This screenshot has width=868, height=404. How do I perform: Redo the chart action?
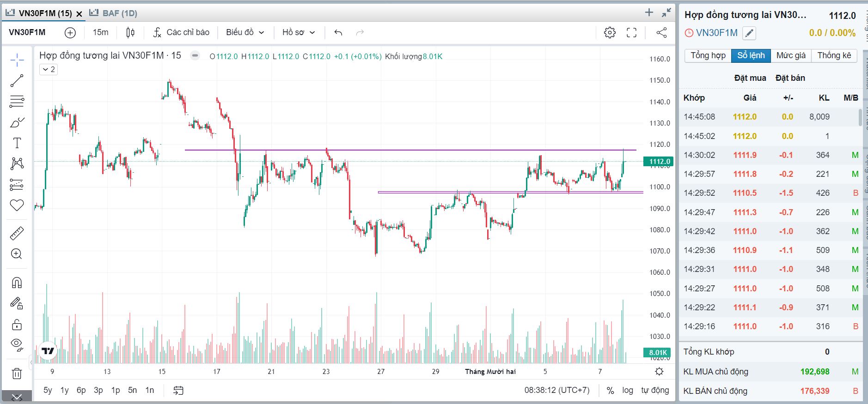360,32
